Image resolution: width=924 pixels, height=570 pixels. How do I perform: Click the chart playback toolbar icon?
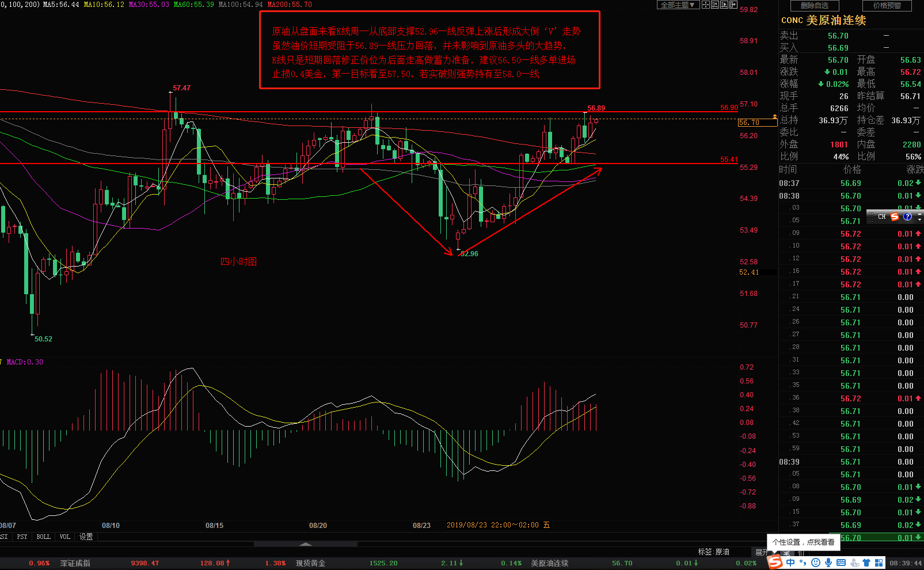(724, 5)
